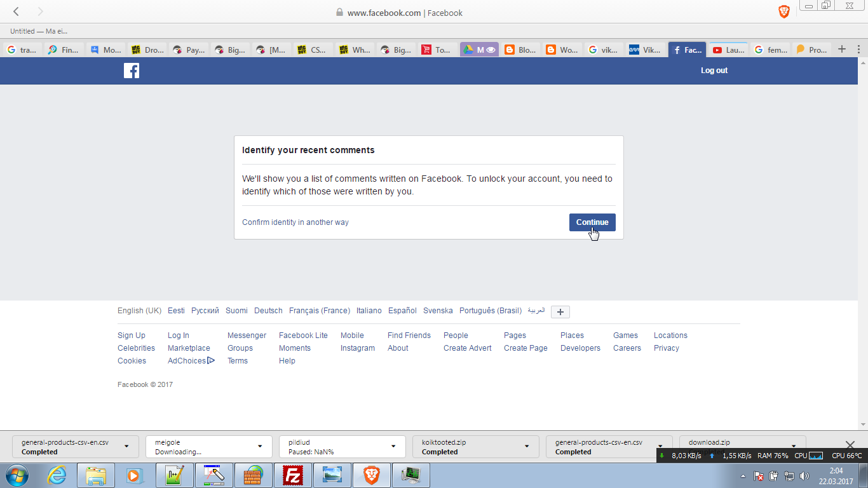Open the meigole download options arrow
Viewport: 868px width, 488px height.
[x=260, y=446]
